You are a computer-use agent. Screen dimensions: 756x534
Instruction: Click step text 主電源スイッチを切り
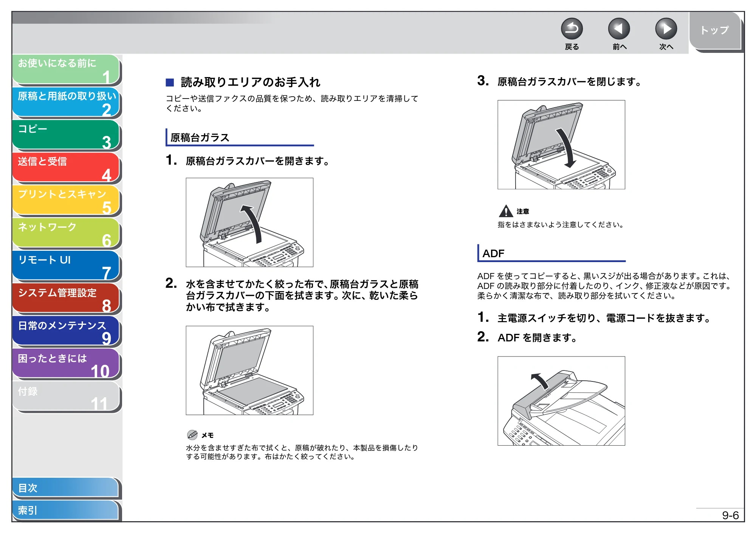coord(547,318)
